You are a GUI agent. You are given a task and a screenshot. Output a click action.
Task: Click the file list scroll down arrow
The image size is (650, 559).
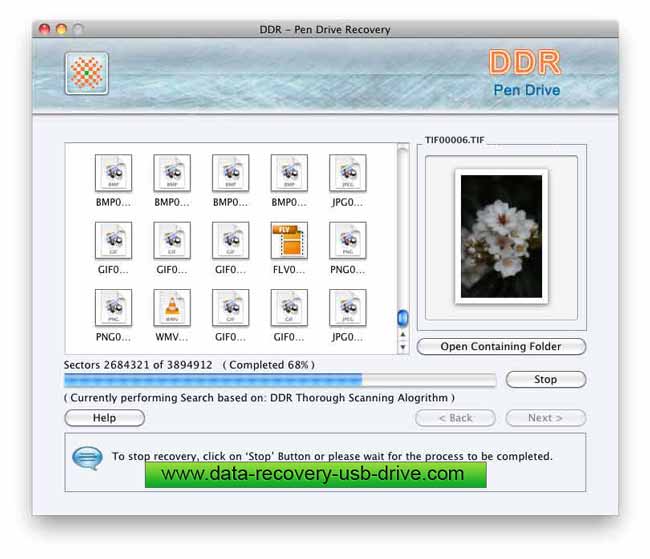403,348
